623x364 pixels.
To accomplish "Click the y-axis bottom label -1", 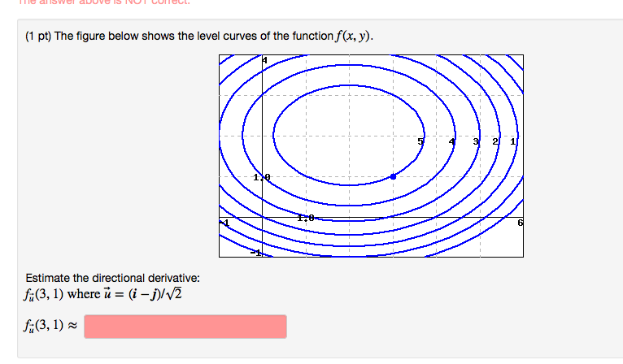I will [x=256, y=253].
